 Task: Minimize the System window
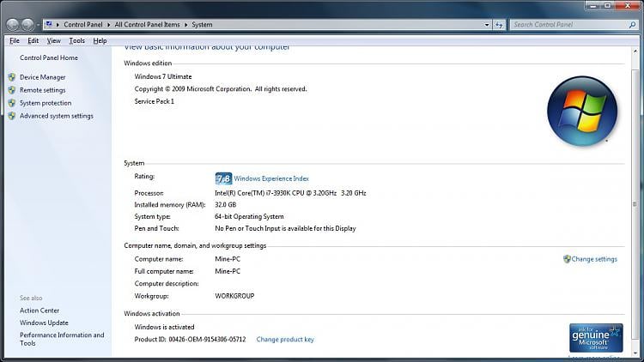[593, 6]
